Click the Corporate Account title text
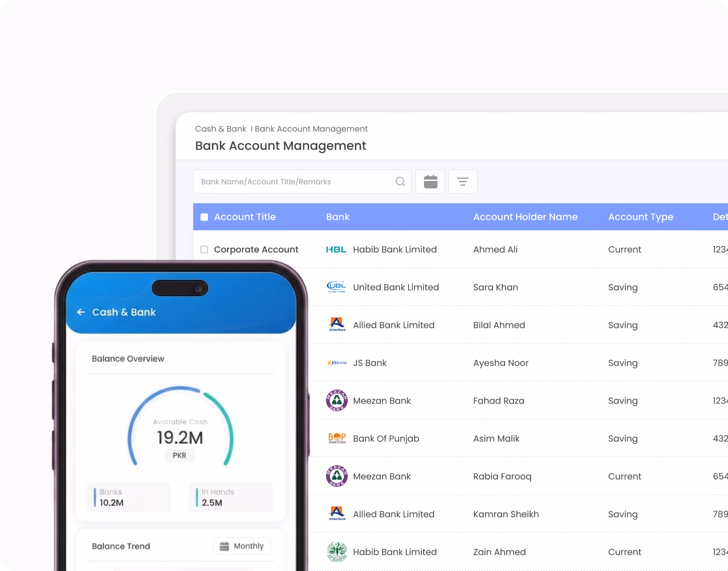Viewport: 728px width, 571px height. (x=256, y=250)
